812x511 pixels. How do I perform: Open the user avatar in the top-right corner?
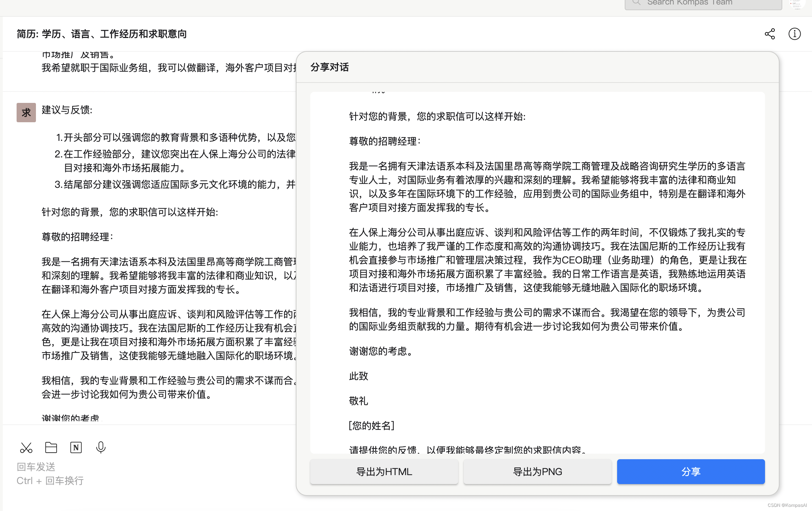(x=797, y=3)
